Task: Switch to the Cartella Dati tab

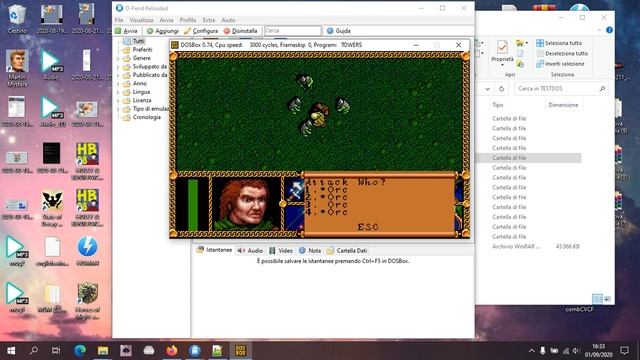Action: tap(347, 251)
